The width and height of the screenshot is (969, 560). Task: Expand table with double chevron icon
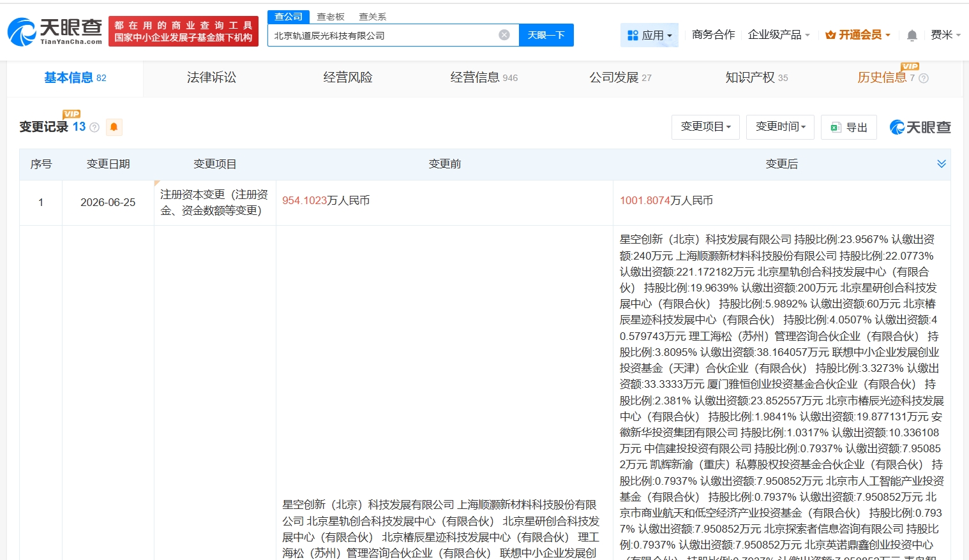(942, 164)
